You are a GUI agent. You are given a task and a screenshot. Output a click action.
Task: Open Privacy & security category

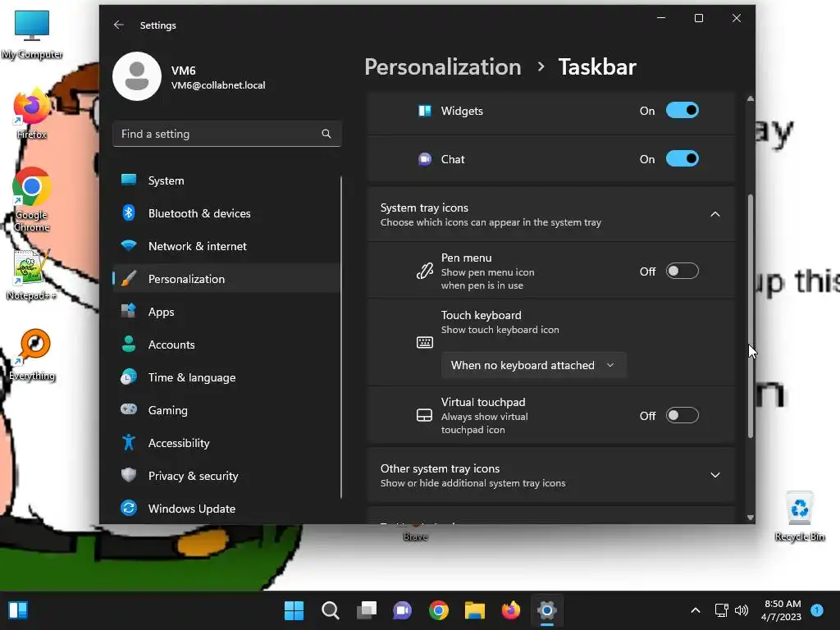point(226,476)
